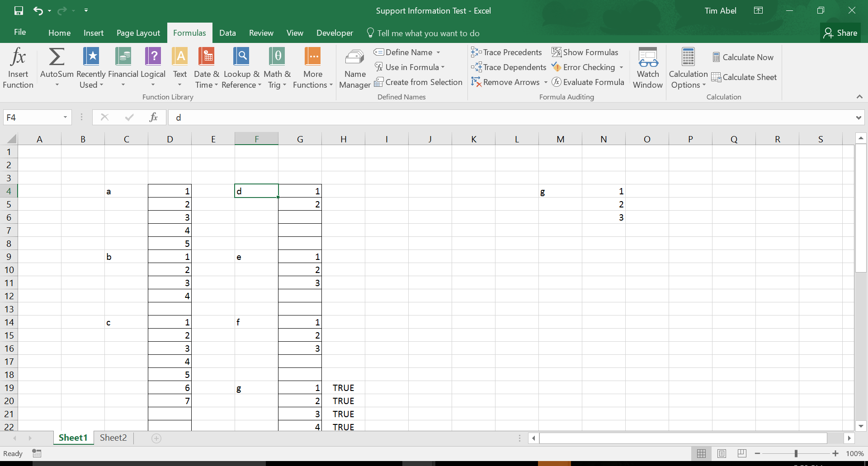Screen dimensions: 868x466
Task: Open the Math & Trig functions icon
Action: click(x=277, y=56)
